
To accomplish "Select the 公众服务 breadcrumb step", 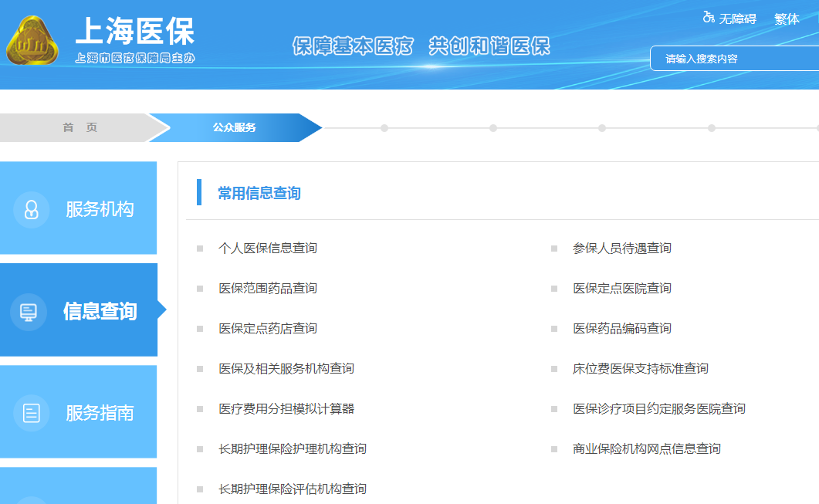I will (x=235, y=128).
